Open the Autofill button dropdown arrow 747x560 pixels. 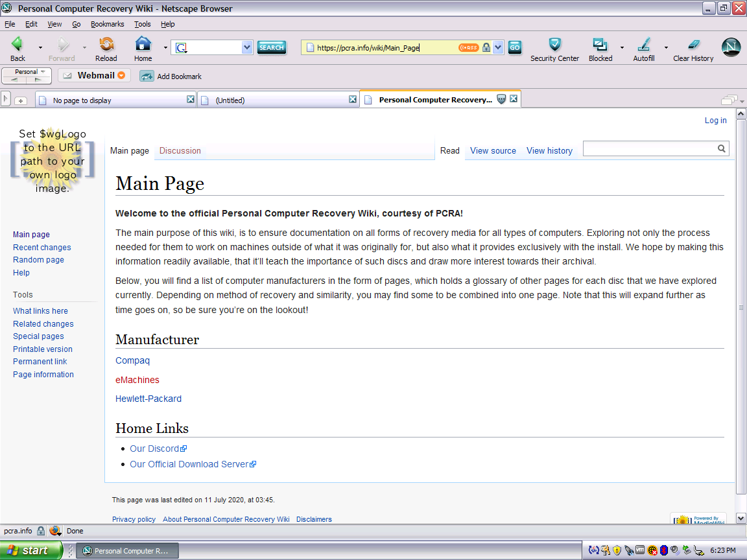coord(666,47)
